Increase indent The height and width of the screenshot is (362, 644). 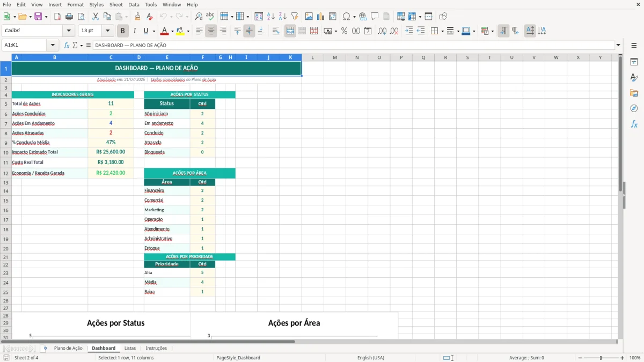coord(409,31)
